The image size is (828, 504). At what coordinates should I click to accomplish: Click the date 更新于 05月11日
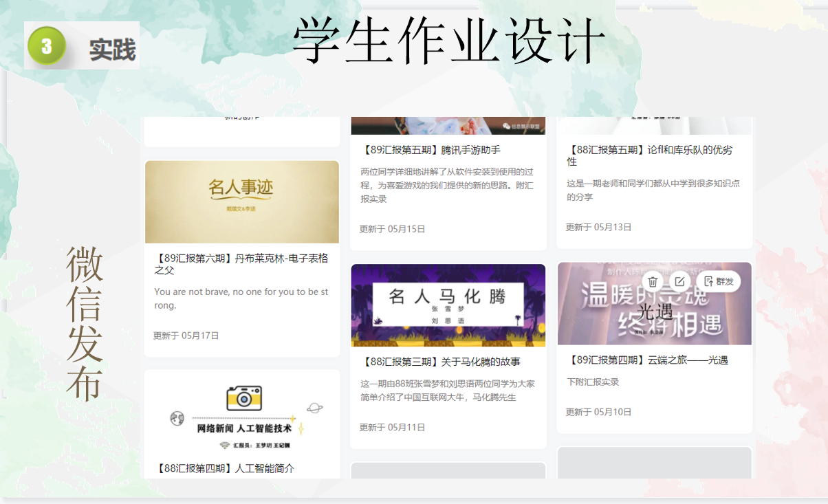(x=393, y=427)
